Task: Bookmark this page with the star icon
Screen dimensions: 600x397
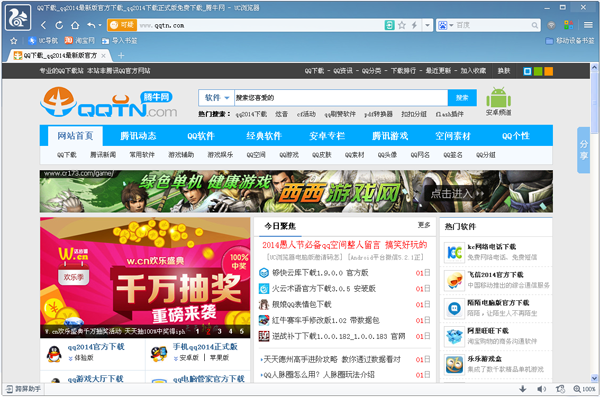Action: [x=402, y=25]
